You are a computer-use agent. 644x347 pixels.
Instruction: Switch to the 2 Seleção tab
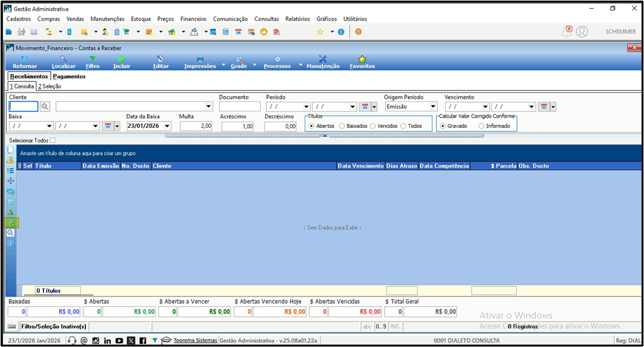(50, 86)
